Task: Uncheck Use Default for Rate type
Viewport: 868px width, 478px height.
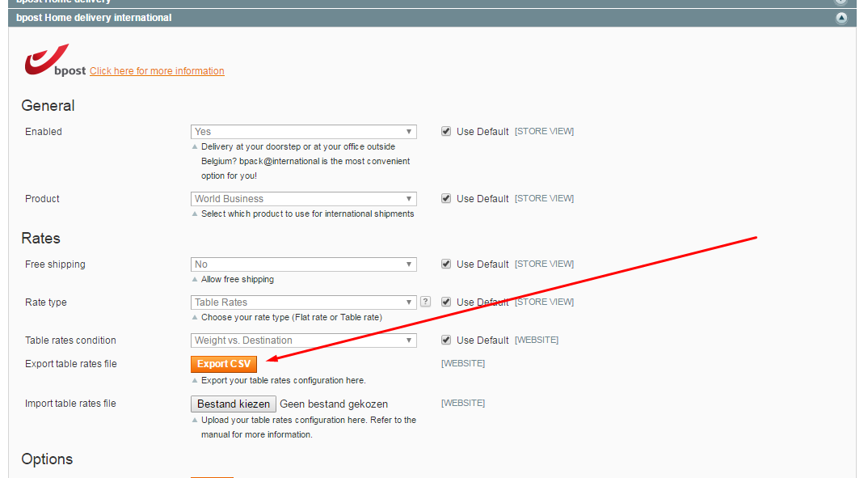Action: coord(445,302)
